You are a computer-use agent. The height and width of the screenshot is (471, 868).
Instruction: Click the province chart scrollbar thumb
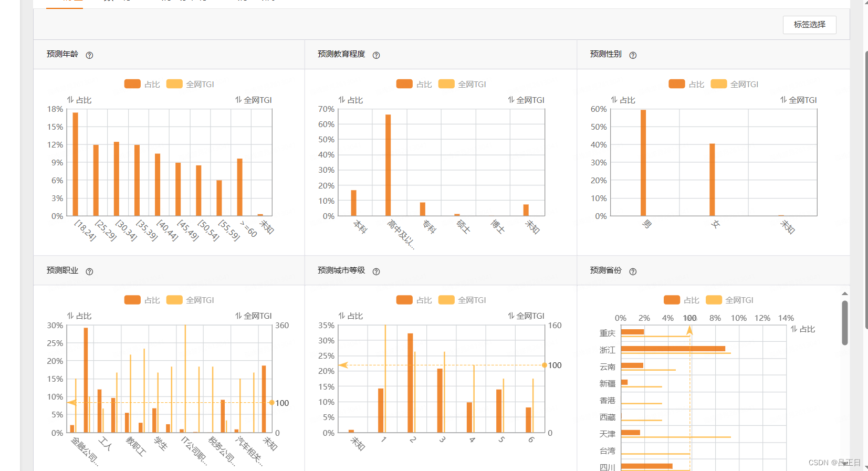845,322
